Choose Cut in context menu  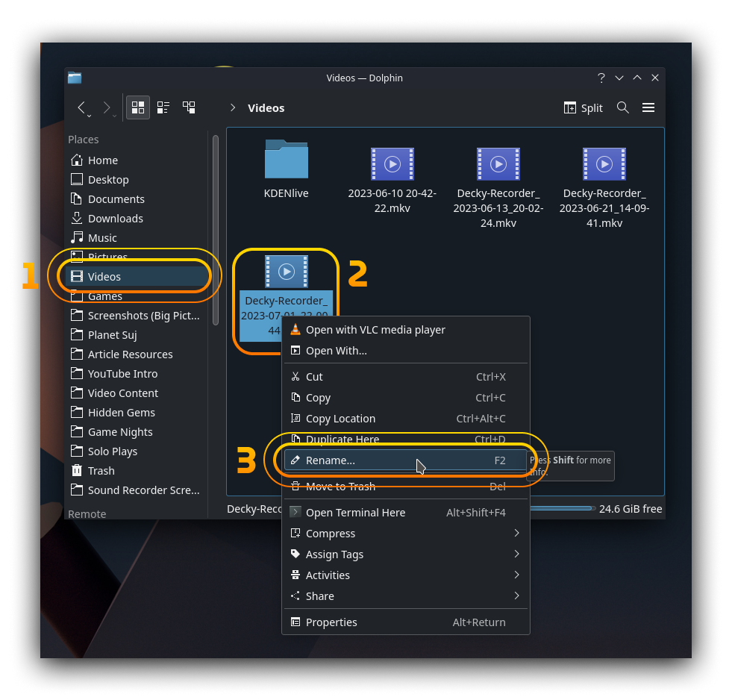click(406, 377)
